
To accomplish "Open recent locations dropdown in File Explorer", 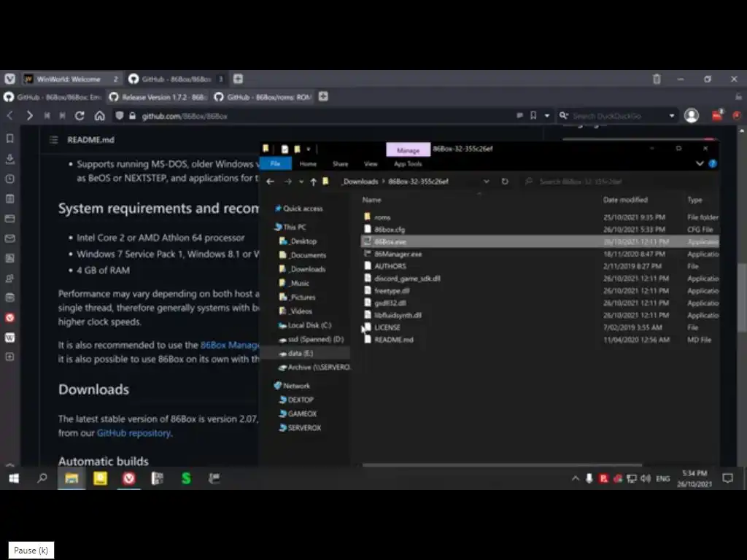I will click(x=301, y=182).
